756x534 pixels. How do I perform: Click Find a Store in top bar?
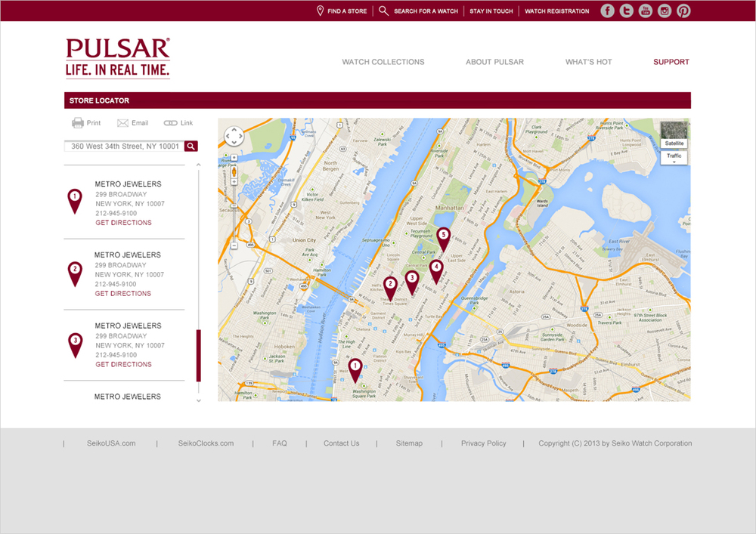pyautogui.click(x=347, y=11)
